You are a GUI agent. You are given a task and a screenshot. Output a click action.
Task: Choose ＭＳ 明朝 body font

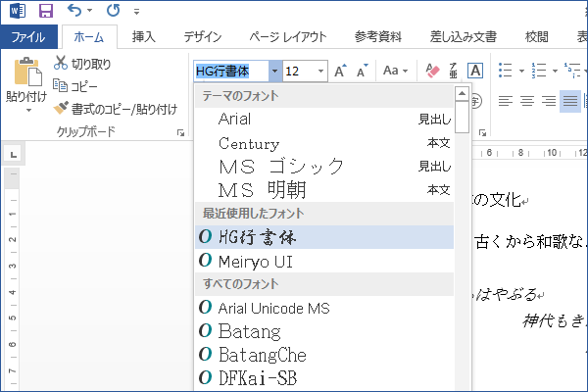point(324,190)
